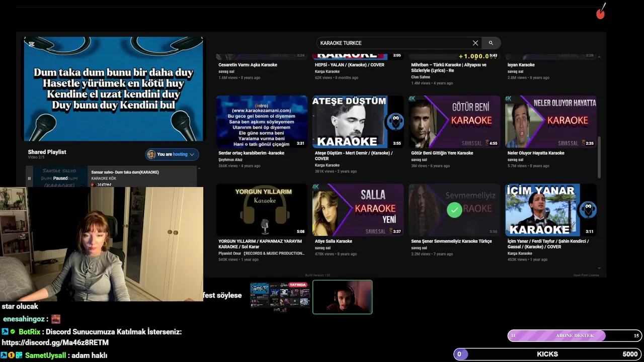
Task: Click the collapse icon above the karaoke video
Action: pos(32,44)
